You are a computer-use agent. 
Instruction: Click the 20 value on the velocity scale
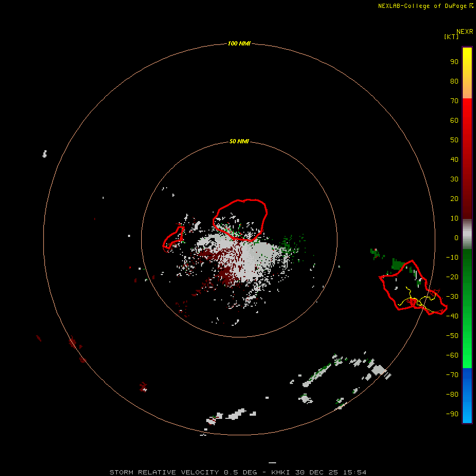(454, 198)
